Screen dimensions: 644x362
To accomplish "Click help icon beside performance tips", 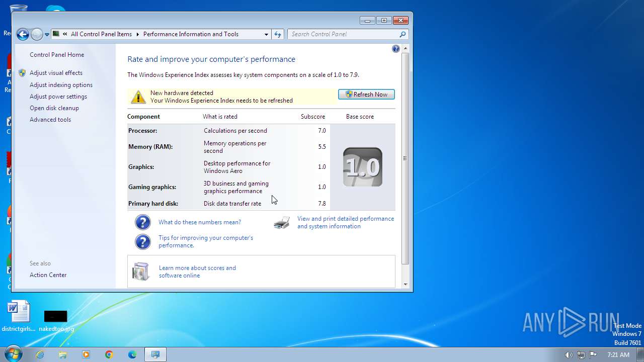I will tap(143, 242).
